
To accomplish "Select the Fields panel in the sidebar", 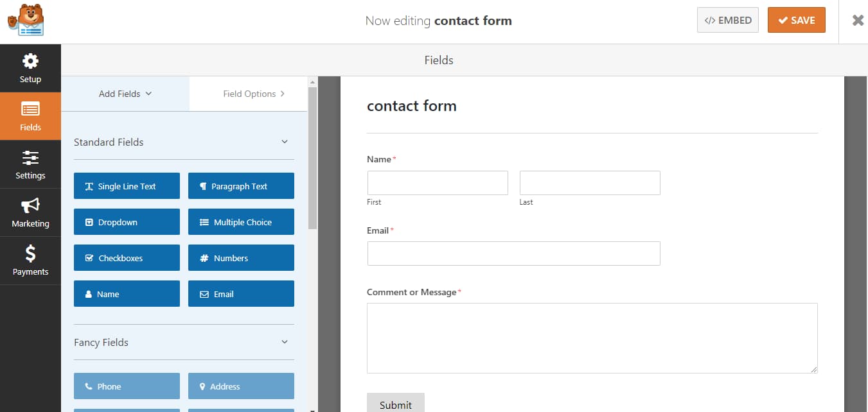I will click(x=30, y=116).
